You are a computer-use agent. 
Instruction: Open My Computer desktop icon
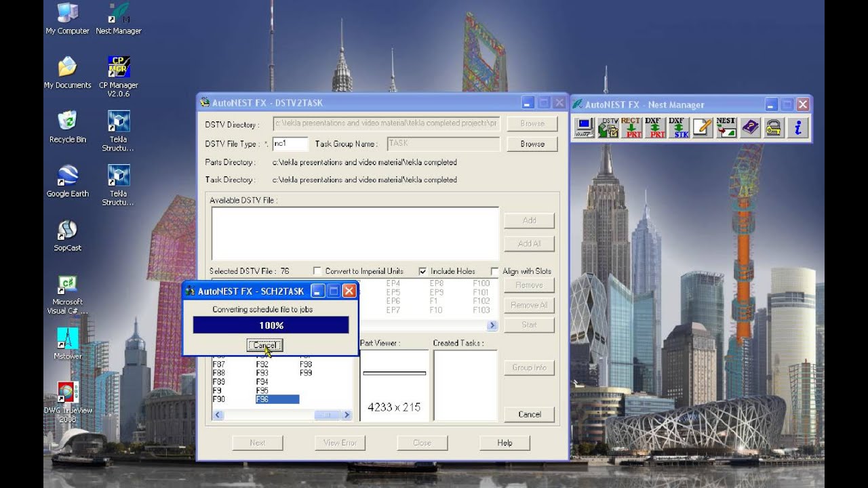click(67, 18)
